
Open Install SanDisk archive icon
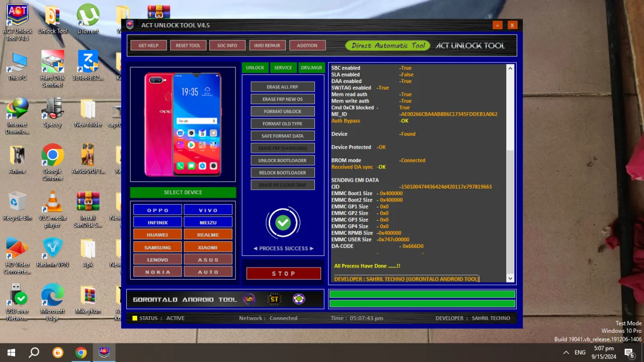coord(88,210)
